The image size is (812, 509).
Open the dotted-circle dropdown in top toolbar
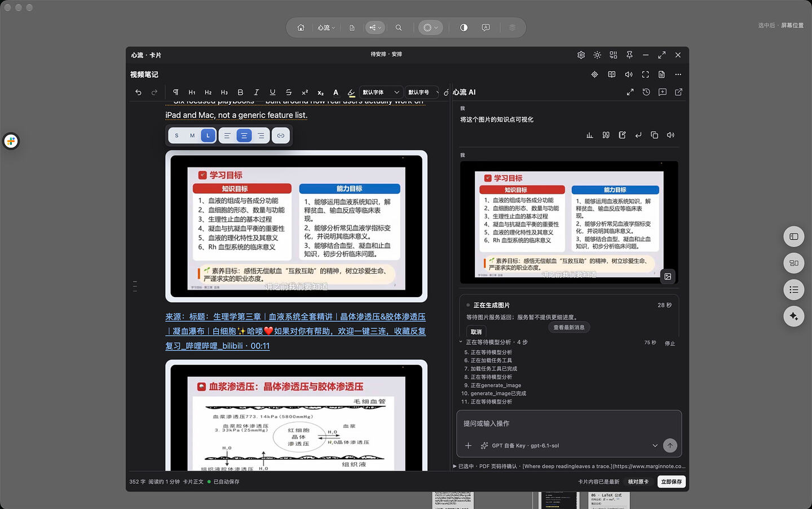[x=431, y=28]
